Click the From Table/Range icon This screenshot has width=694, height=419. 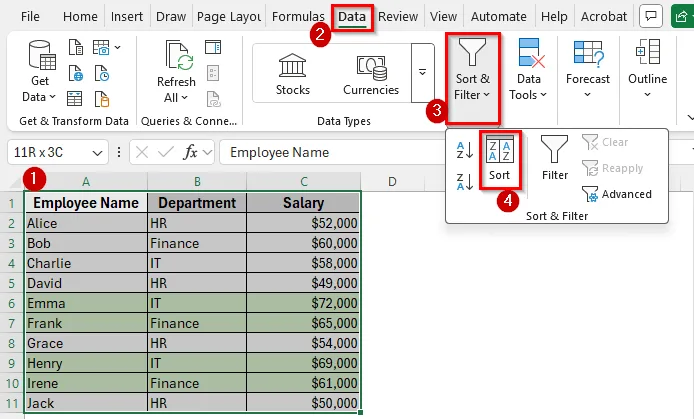coord(74,99)
